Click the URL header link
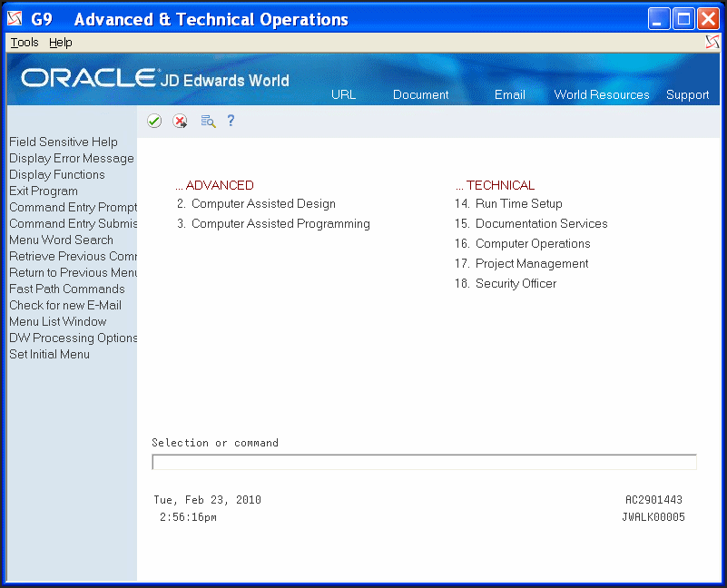The height and width of the screenshot is (588, 727). [344, 94]
